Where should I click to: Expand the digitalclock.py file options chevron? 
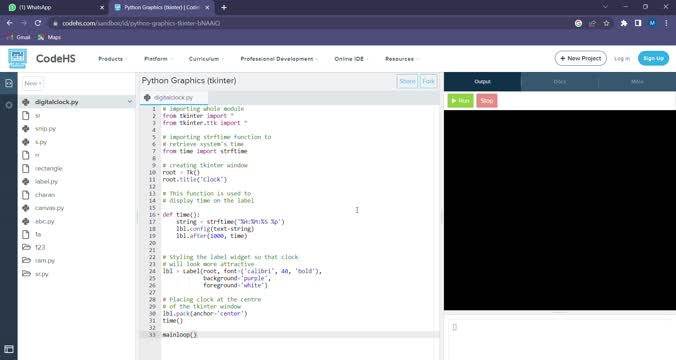pyautogui.click(x=130, y=102)
